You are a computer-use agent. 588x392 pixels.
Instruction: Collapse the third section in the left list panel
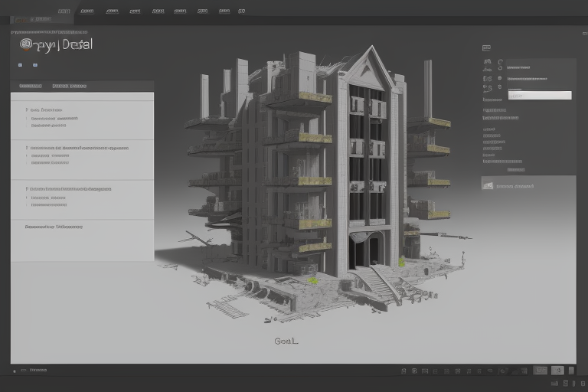click(28, 188)
